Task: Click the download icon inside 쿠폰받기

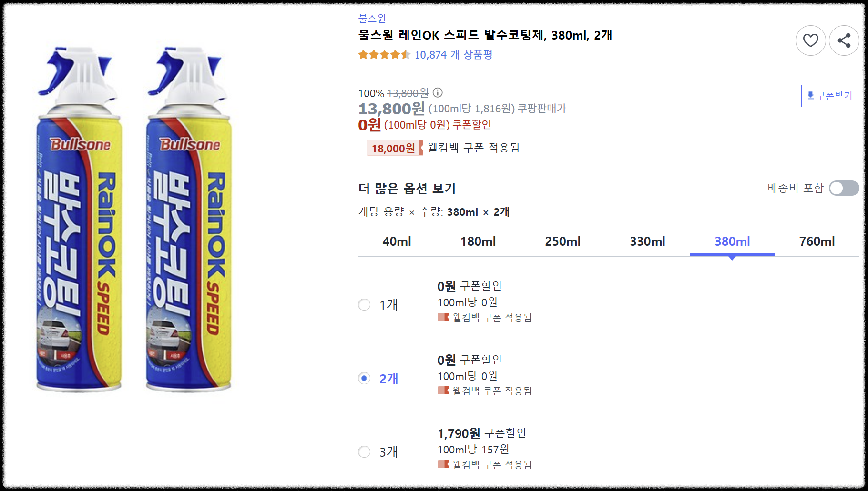Action: click(x=810, y=96)
